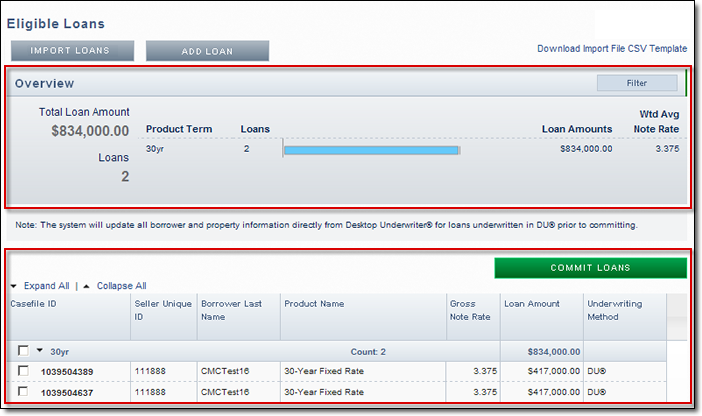Viewport: 702px width, 416px height.
Task: Click the blue 30yr loan amount bar
Action: pos(371,150)
